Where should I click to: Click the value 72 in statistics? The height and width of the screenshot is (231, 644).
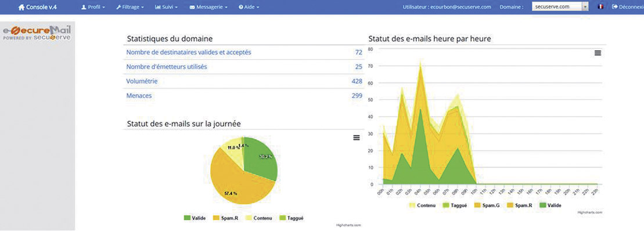358,52
